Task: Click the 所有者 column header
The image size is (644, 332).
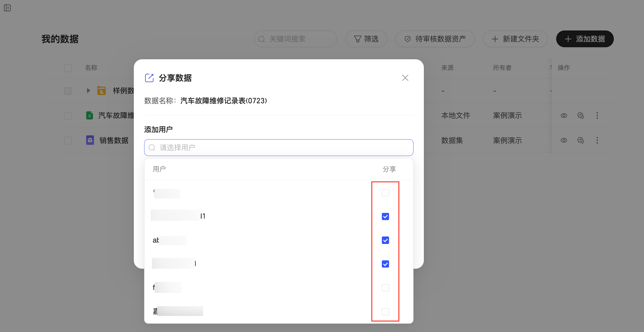Action: 502,68
